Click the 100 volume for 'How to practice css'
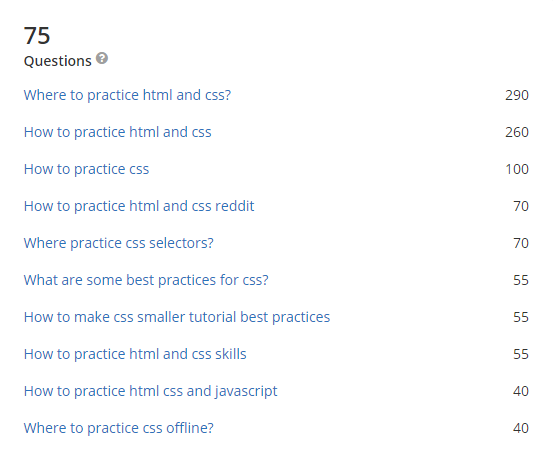This screenshot has width=553, height=451. [x=517, y=169]
